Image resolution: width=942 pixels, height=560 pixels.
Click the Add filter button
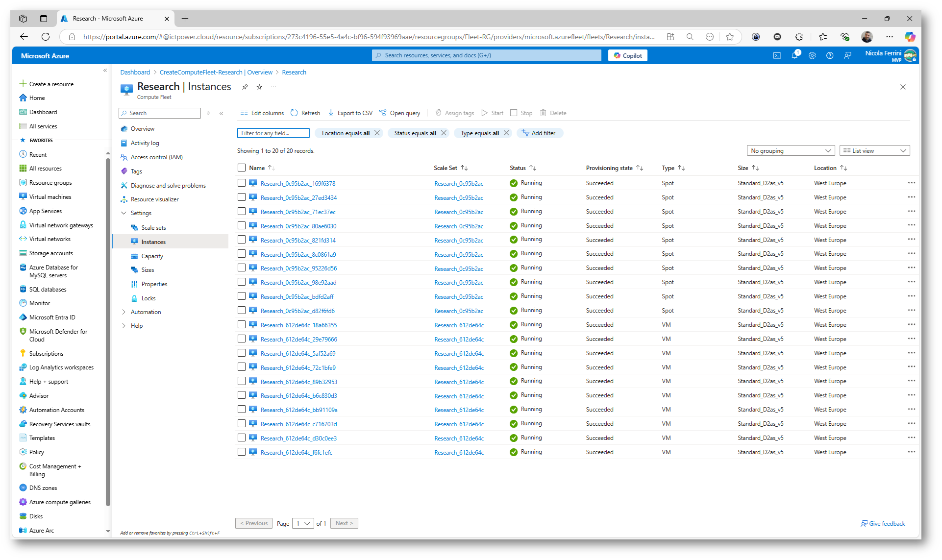(539, 133)
